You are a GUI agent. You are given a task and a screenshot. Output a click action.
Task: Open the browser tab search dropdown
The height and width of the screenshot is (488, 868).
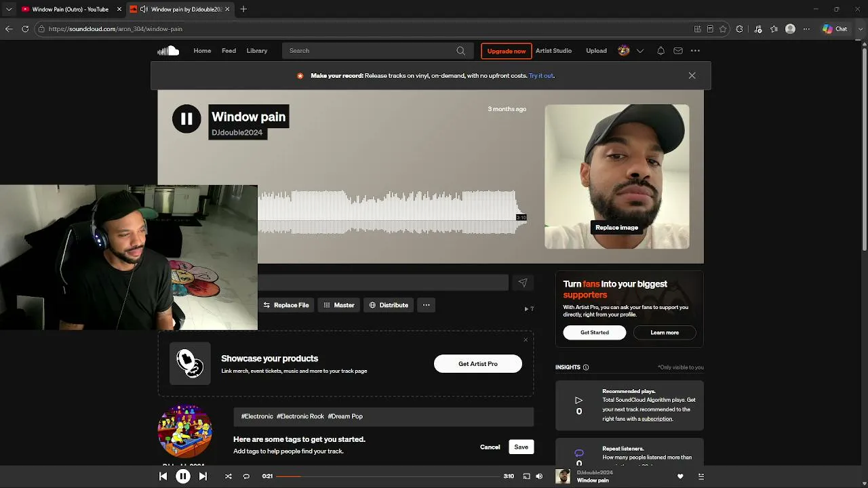pos(9,9)
